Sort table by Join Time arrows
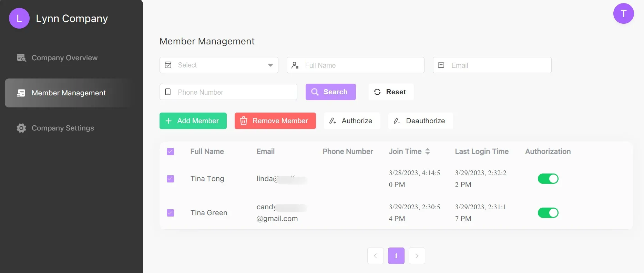The image size is (644, 273). pos(428,151)
